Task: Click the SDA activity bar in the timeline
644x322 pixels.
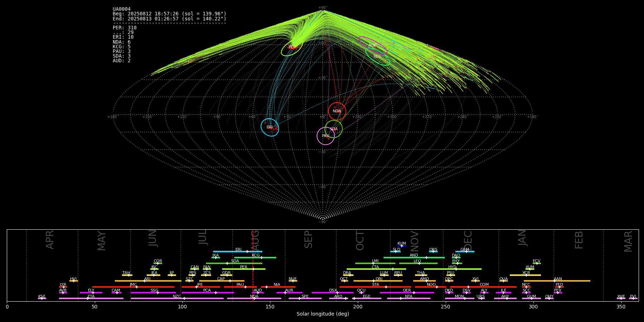Action: (234, 263)
